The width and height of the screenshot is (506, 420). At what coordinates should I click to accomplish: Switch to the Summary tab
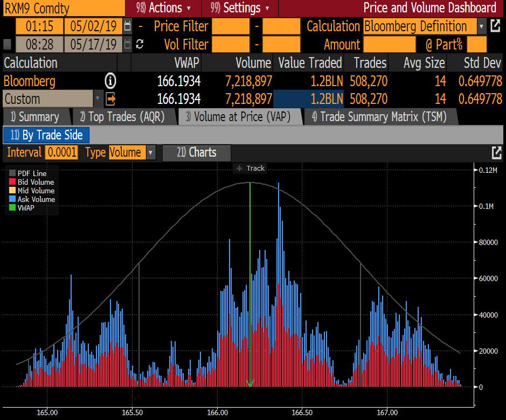[x=35, y=117]
